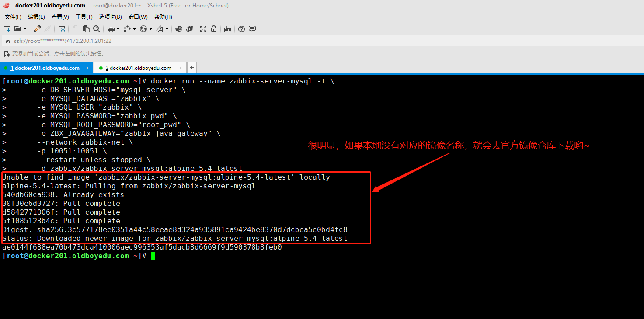Expand the Font dropdown arrow
This screenshot has width=644, height=319.
[167, 29]
